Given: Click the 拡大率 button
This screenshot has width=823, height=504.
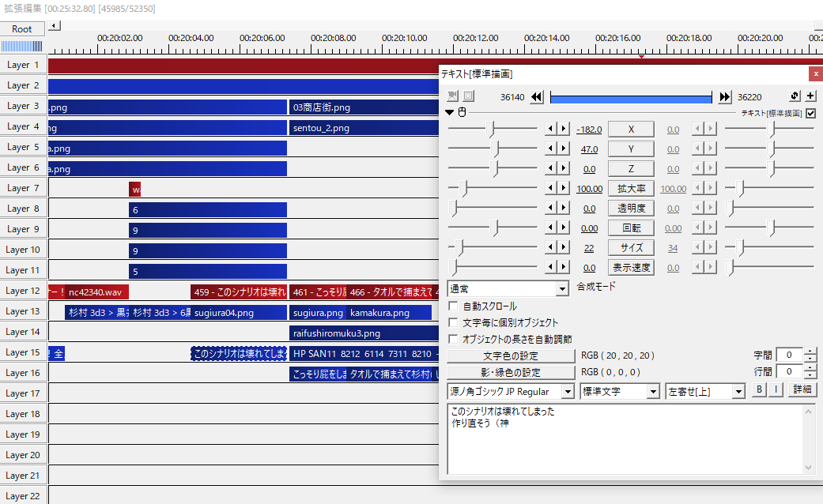Looking at the screenshot, I should click(x=631, y=189).
